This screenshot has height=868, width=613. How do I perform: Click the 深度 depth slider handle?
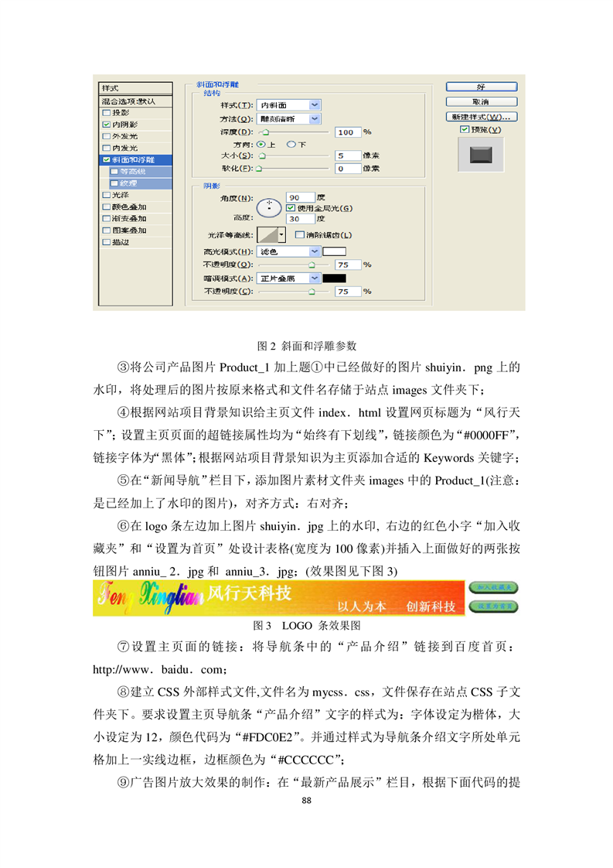(x=266, y=133)
